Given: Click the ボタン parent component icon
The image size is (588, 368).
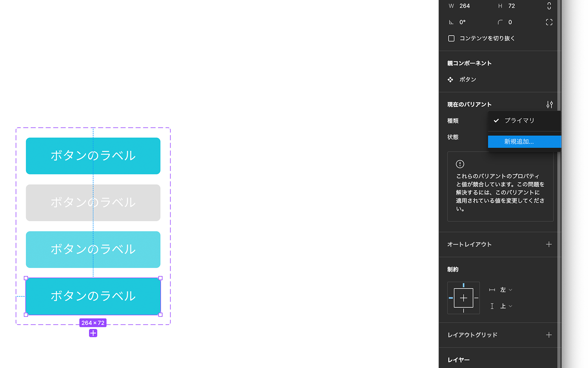Looking at the screenshot, I should click(x=450, y=79).
